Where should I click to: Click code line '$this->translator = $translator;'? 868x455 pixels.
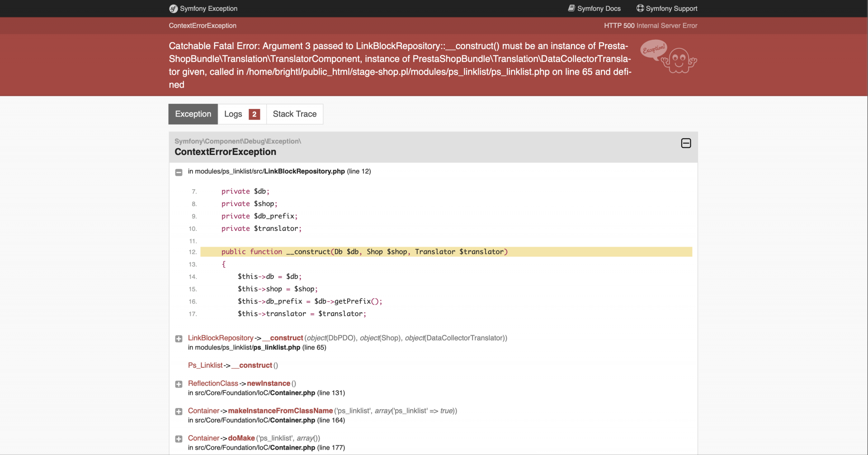tap(302, 314)
